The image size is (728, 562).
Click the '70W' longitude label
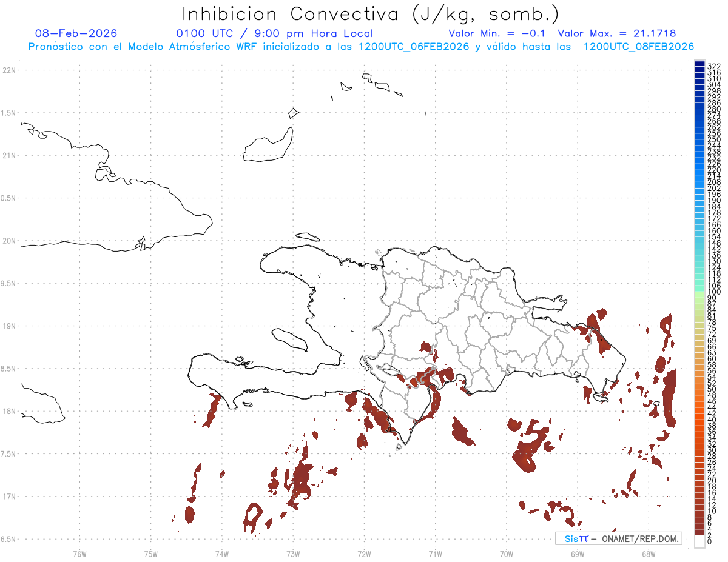click(x=507, y=554)
